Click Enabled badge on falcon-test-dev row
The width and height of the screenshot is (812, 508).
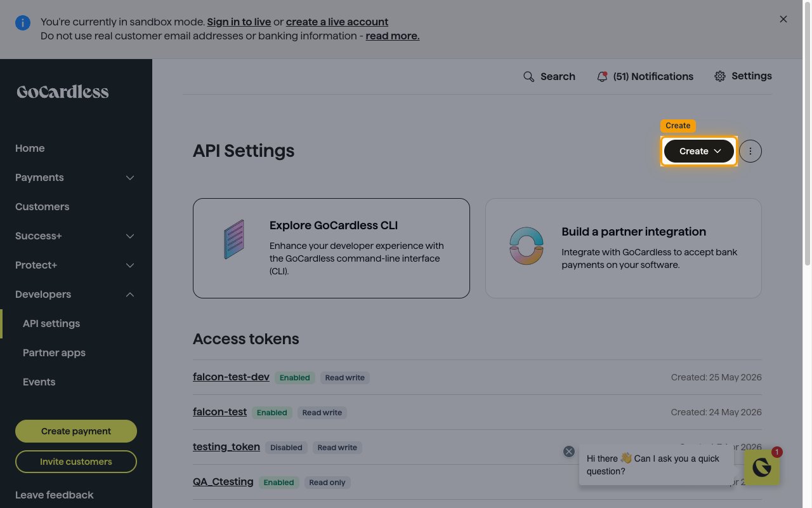[295, 377]
